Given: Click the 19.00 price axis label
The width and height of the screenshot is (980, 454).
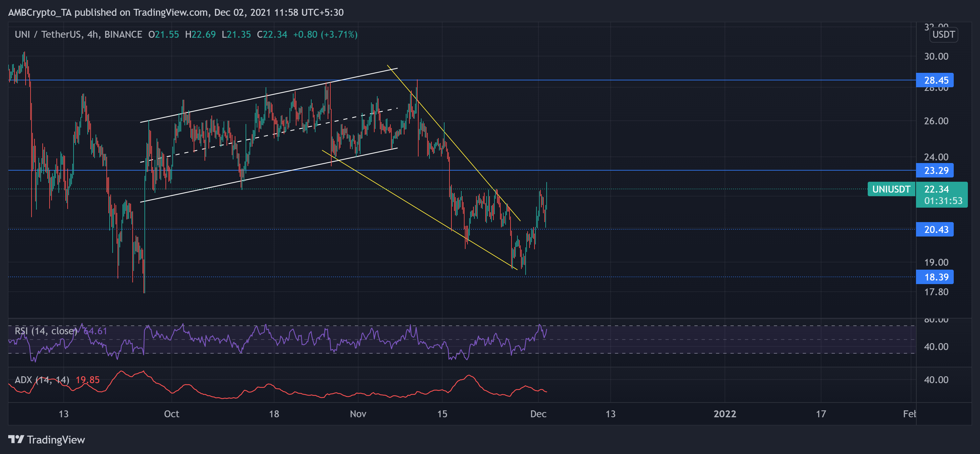Looking at the screenshot, I should click(936, 262).
